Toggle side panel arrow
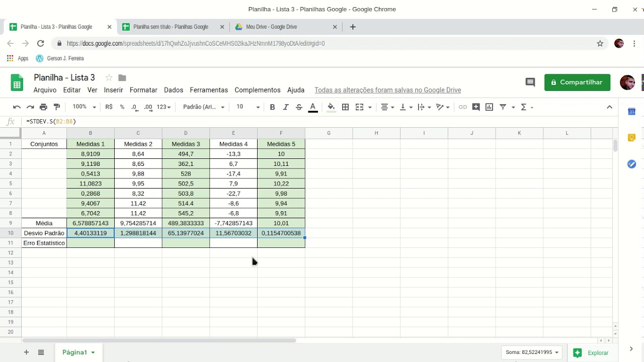 (x=631, y=348)
